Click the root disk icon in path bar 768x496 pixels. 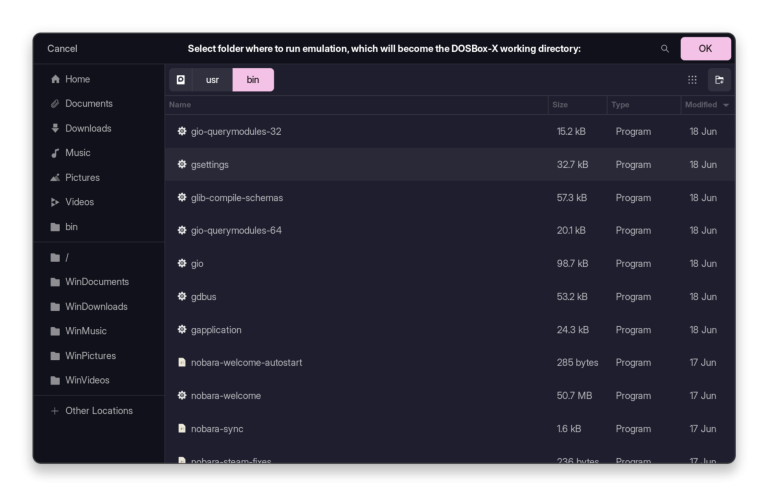click(181, 80)
